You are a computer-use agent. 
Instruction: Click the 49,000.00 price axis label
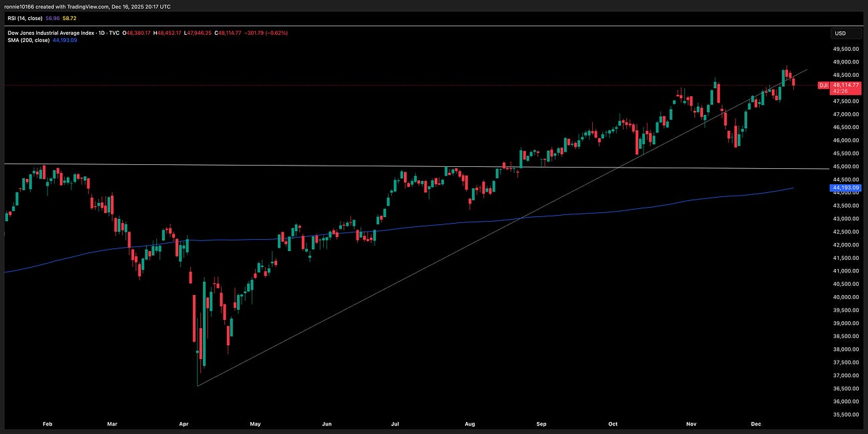click(x=846, y=62)
